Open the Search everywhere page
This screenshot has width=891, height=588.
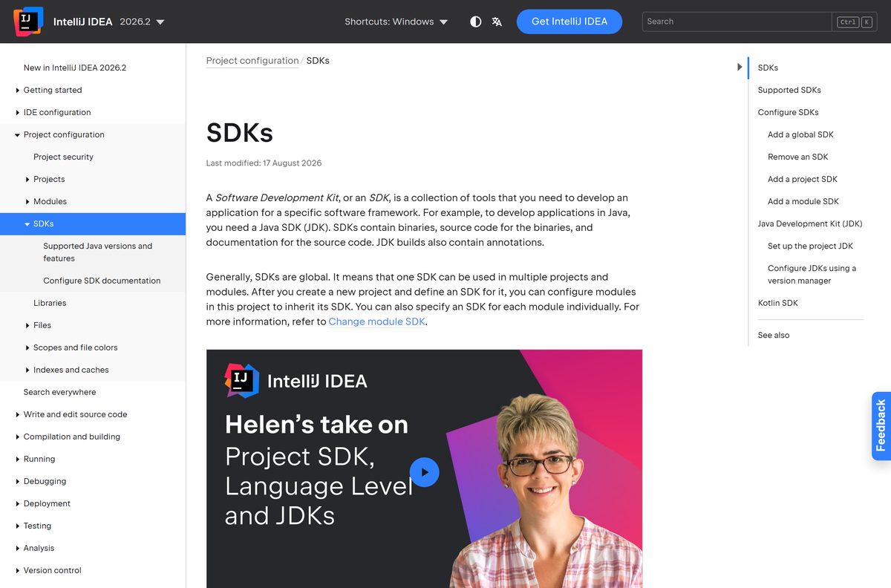tap(59, 392)
